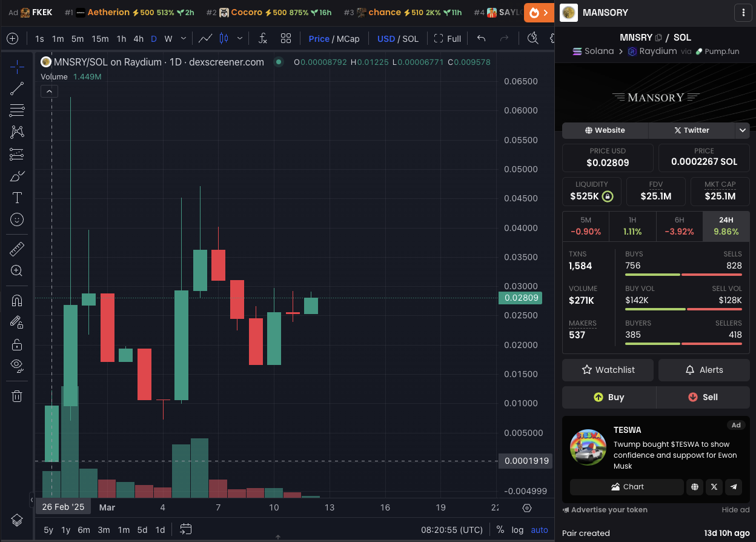Switch chart to Price mode
Viewport: 756px width, 542px height.
click(319, 38)
